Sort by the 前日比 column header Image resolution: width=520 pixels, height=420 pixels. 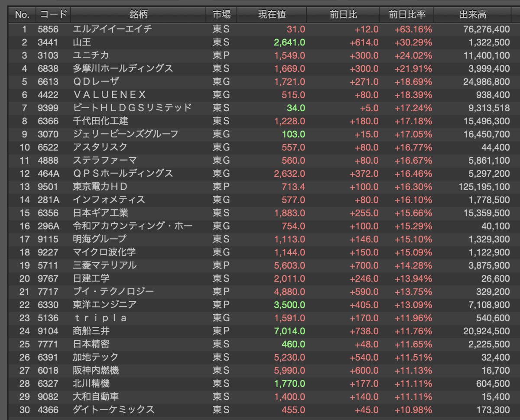point(343,14)
